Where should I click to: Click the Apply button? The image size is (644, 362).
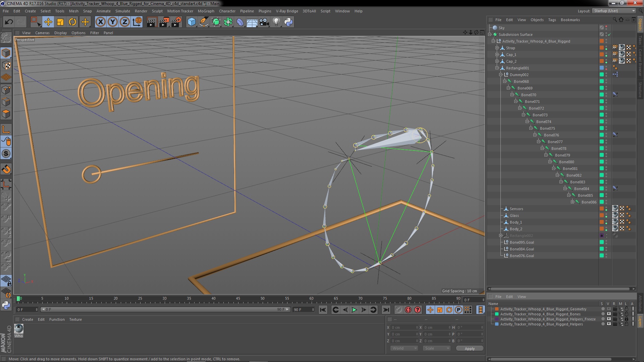pos(469,349)
